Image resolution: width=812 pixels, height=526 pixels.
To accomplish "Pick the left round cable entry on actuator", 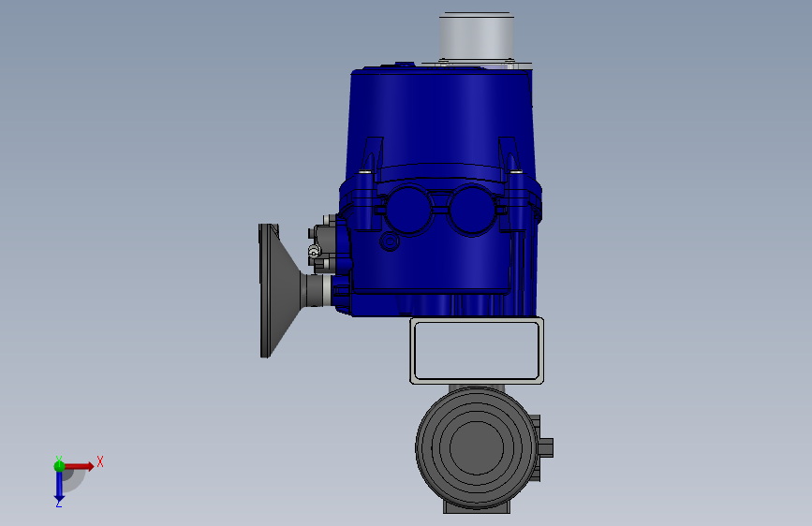I will click(x=408, y=211).
